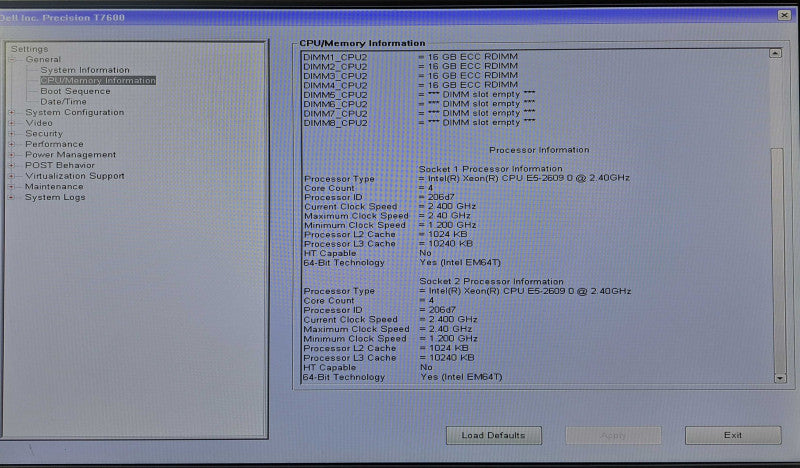The height and width of the screenshot is (468, 800).
Task: Click the DIMM7_CPU2 empty slot row
Action: (419, 113)
